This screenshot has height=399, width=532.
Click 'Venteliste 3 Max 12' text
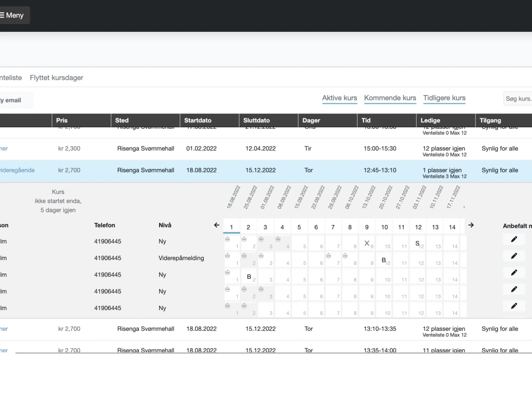point(444,177)
